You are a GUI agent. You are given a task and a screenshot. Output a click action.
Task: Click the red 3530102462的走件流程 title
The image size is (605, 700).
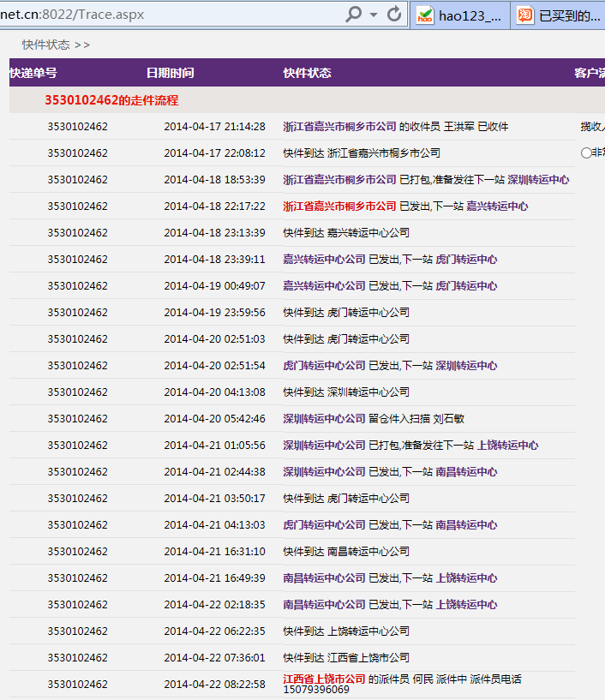[111, 100]
